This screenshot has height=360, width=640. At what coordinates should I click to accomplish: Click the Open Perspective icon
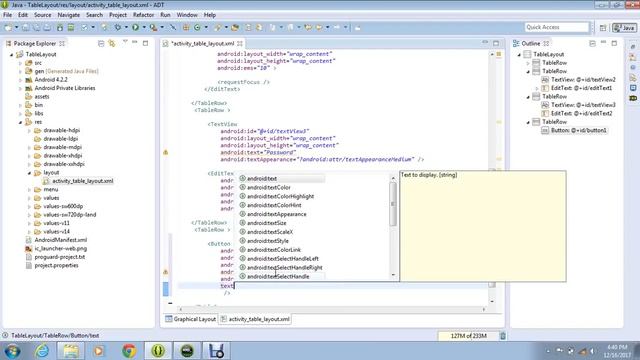[x=603, y=28]
